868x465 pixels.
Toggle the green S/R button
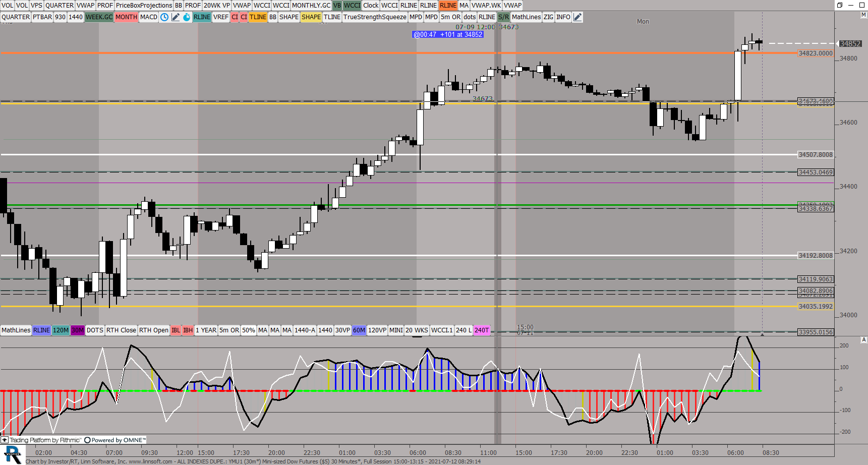503,17
